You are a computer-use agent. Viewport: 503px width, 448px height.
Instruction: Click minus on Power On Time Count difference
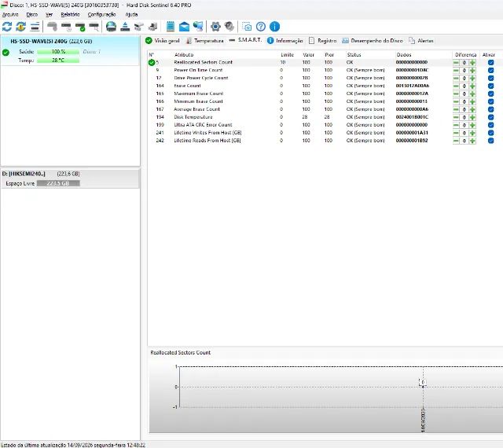pyautogui.click(x=456, y=70)
